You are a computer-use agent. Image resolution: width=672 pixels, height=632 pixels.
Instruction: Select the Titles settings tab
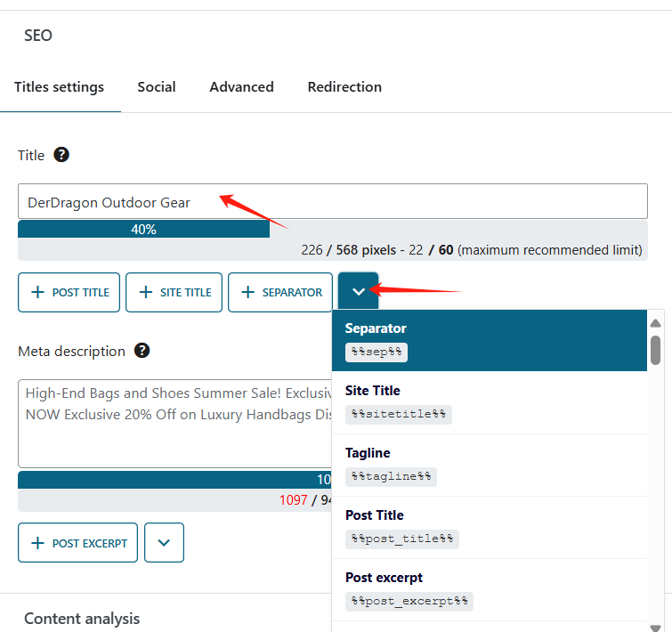tap(60, 87)
